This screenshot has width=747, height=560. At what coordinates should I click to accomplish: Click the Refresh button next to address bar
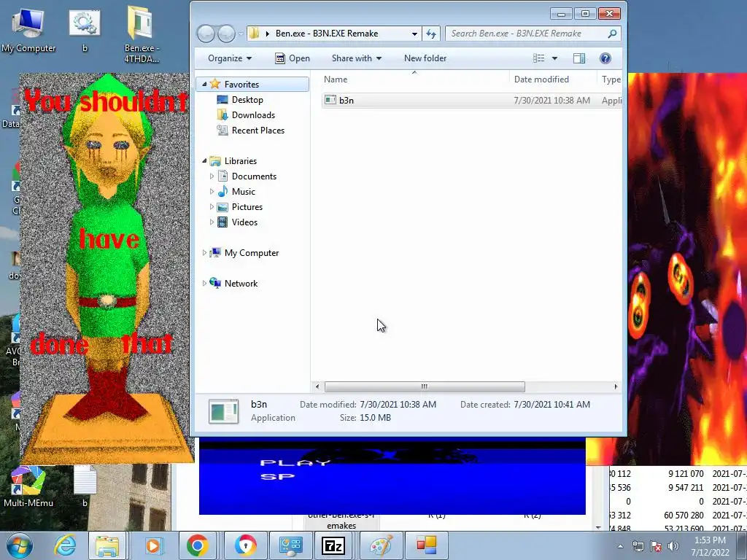click(430, 34)
